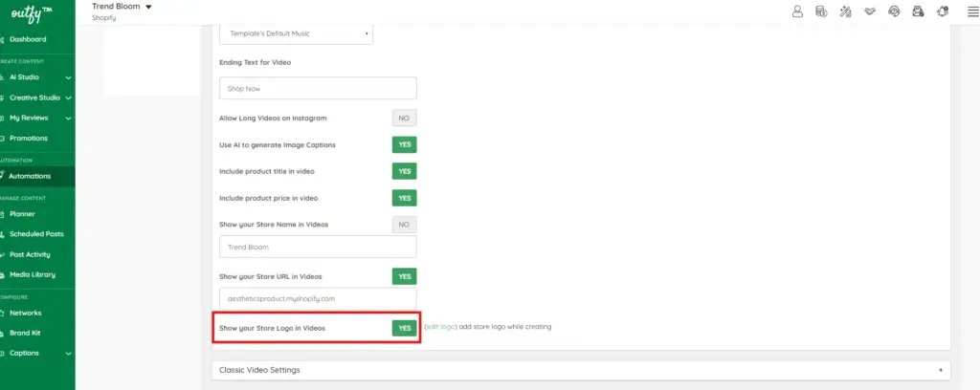Expand the Creative Studio sidebar chevron
This screenshot has height=390, width=980.
tap(68, 97)
